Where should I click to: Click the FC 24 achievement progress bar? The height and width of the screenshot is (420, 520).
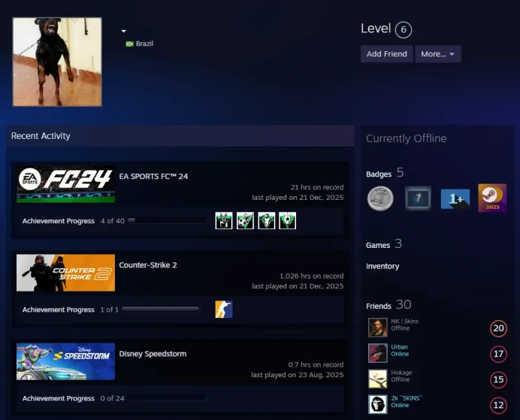167,220
